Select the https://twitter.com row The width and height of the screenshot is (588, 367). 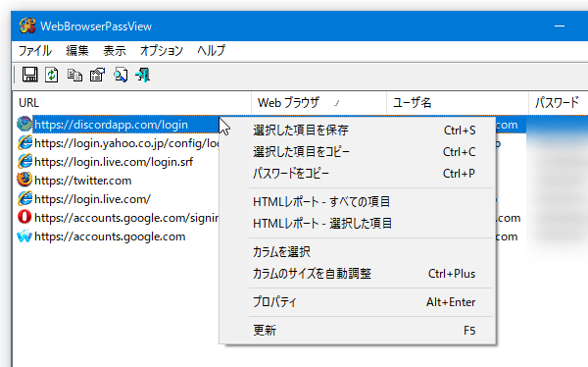click(x=83, y=181)
